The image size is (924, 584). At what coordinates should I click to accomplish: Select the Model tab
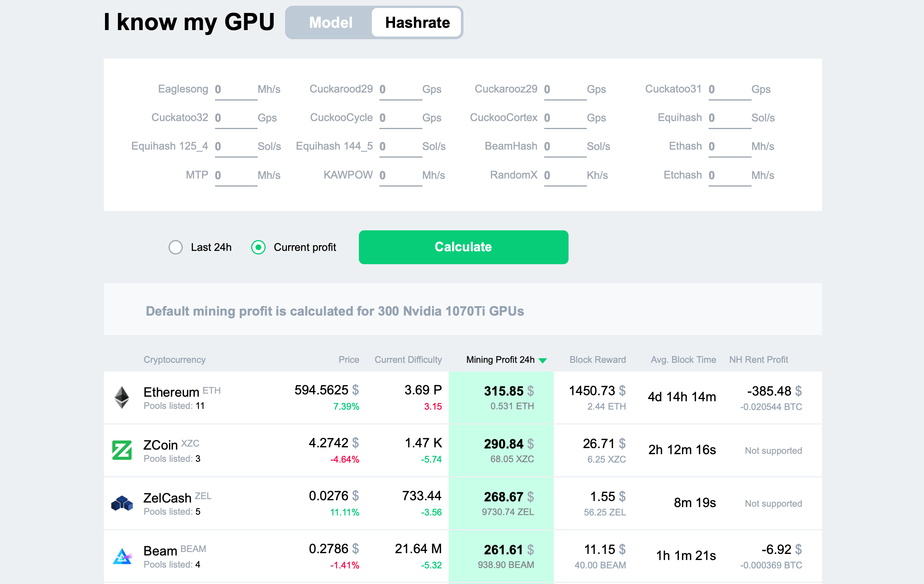(330, 22)
